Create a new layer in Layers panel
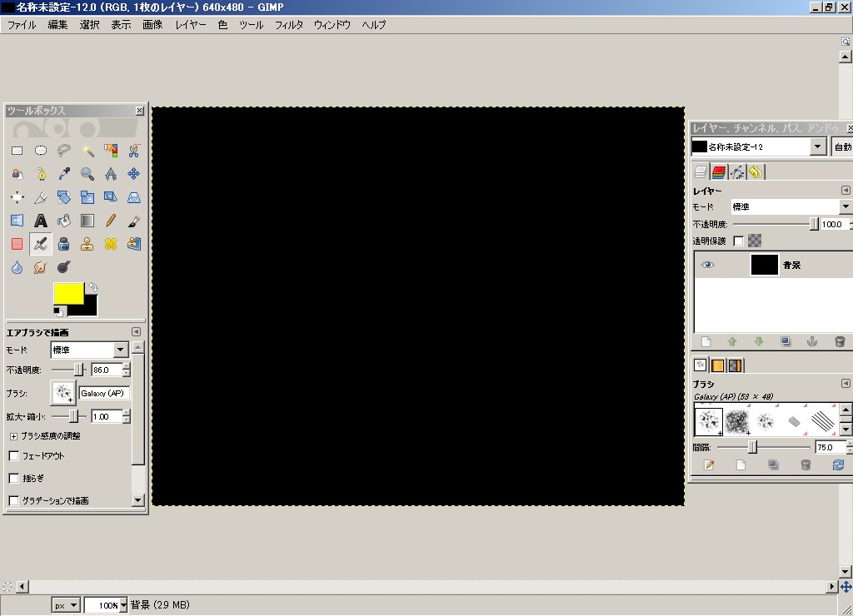853x616 pixels. (706, 341)
